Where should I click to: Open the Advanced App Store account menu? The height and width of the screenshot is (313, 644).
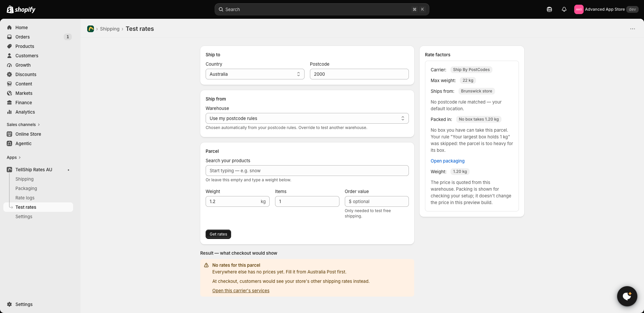click(606, 9)
